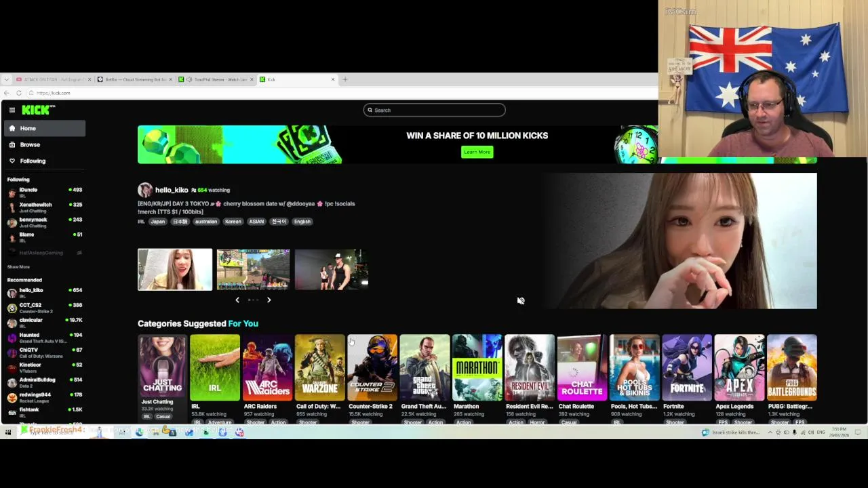Image resolution: width=868 pixels, height=488 pixels.
Task: Open browser tab search dropdown
Action: tap(6, 79)
